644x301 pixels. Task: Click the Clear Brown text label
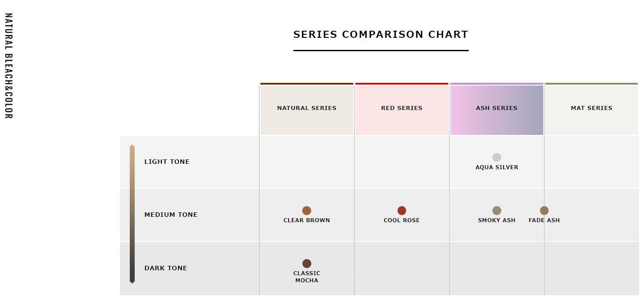307,220
